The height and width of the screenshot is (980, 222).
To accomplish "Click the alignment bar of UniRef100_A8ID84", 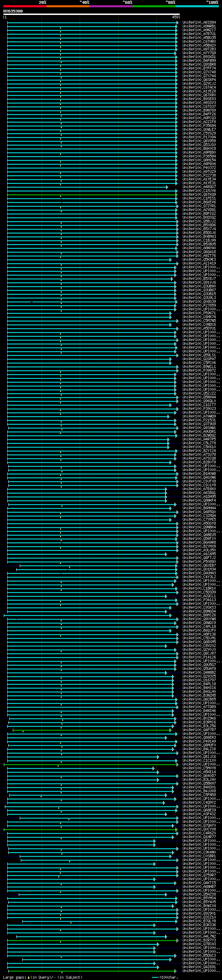I will click(93, 23).
